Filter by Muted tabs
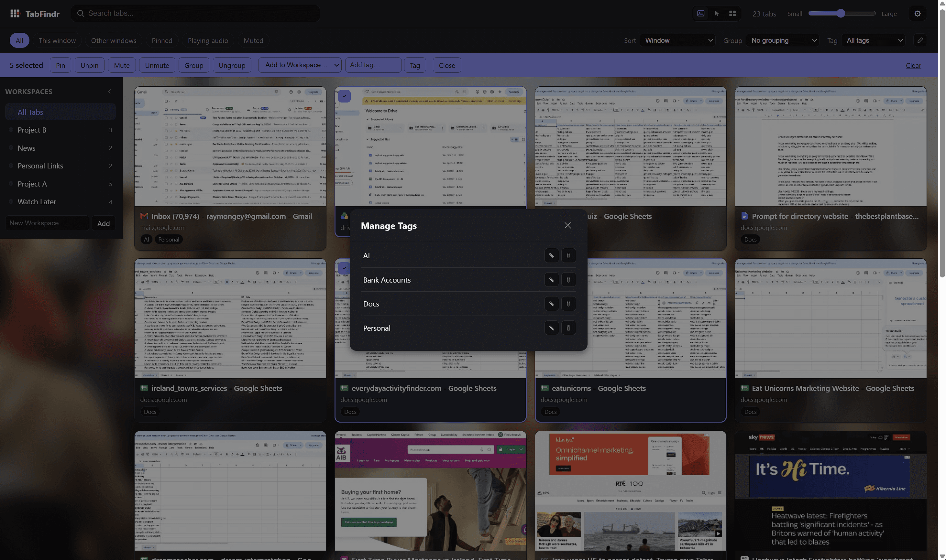Screen dimensions: 946x560 (x=253, y=40)
